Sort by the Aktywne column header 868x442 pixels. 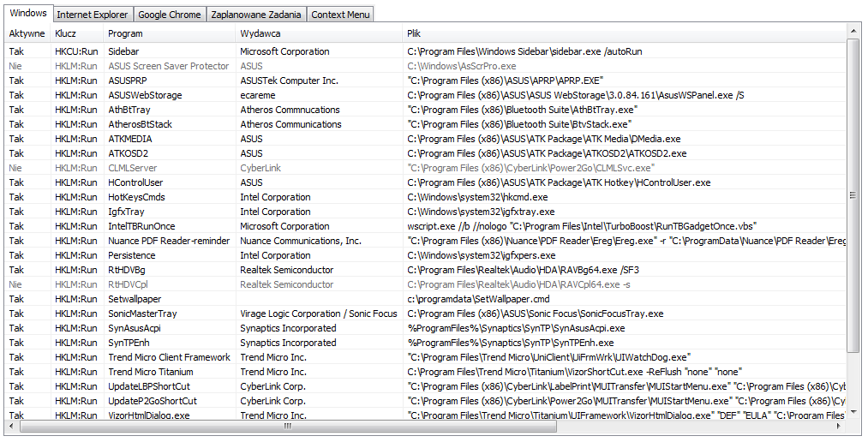(x=27, y=33)
